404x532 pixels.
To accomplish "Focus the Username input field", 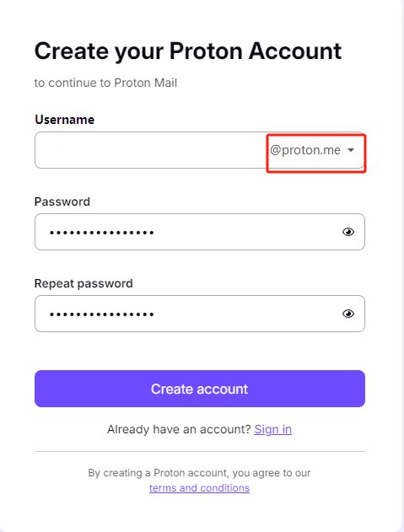I will 151,150.
